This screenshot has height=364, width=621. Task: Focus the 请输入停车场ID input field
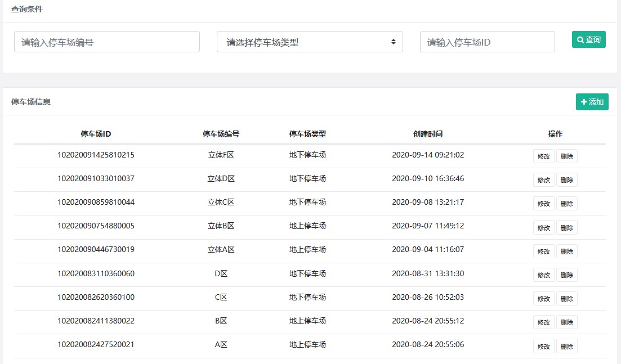[487, 42]
